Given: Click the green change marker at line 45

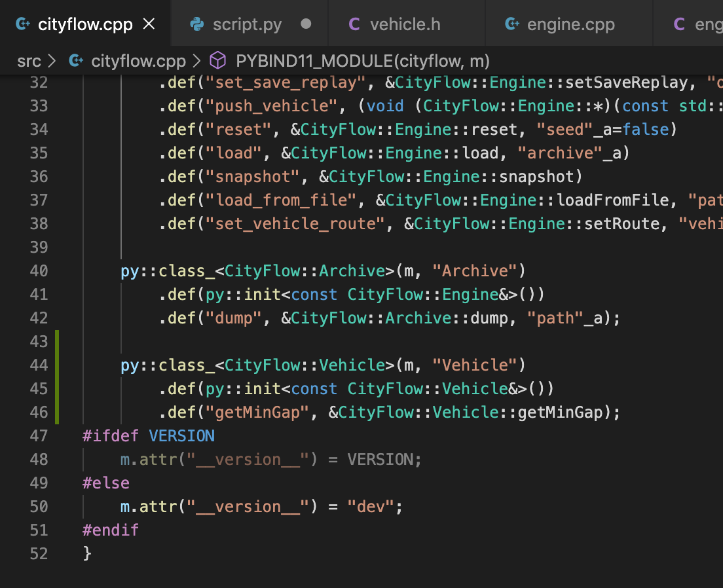Looking at the screenshot, I should click(57, 389).
